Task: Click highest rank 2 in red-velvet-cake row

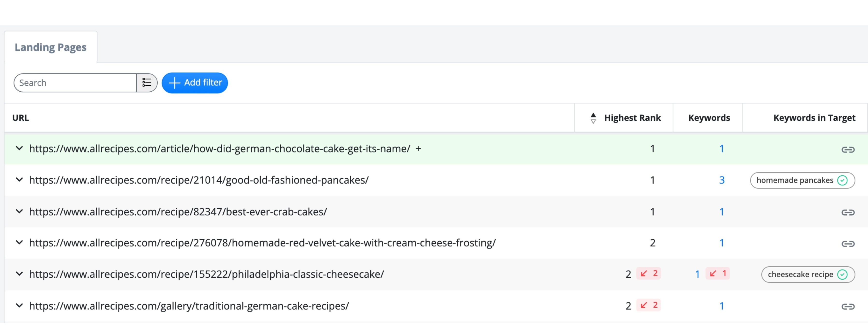Action: click(652, 243)
